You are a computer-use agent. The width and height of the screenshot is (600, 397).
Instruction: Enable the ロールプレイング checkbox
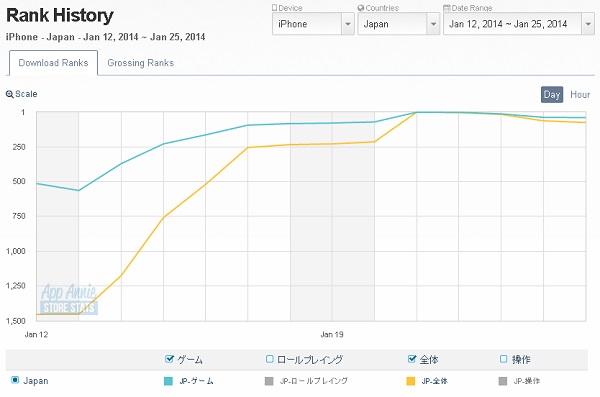click(269, 359)
